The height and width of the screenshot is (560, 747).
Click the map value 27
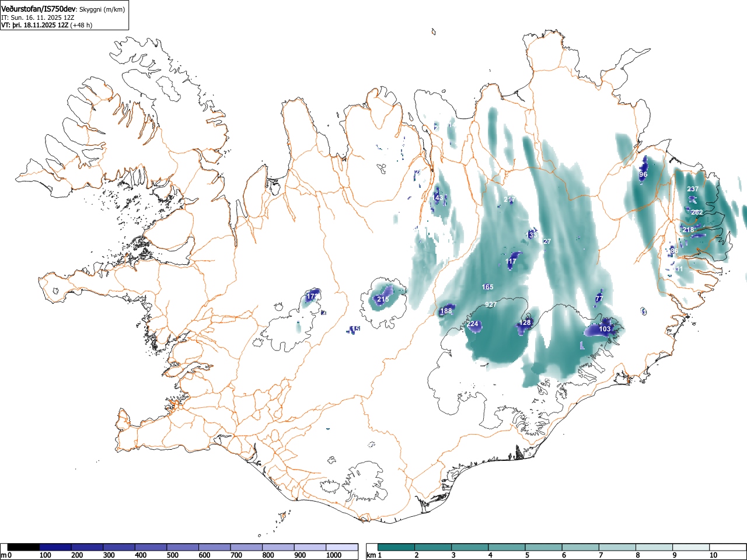[547, 242]
